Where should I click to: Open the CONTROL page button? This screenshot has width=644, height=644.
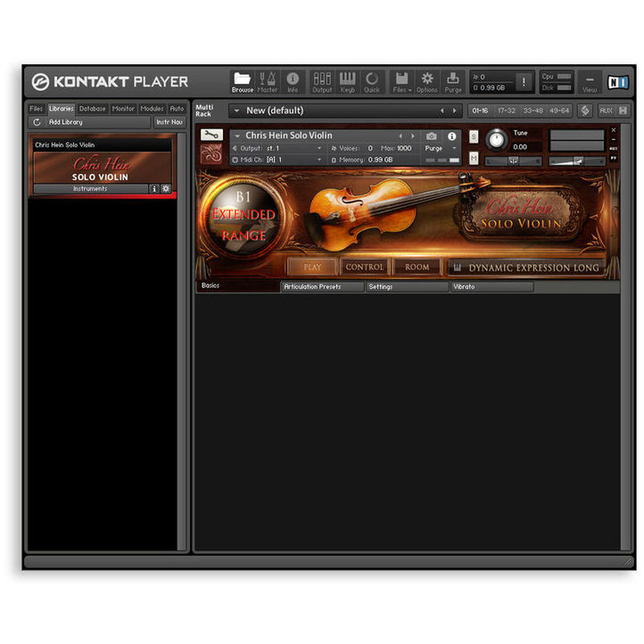364,267
